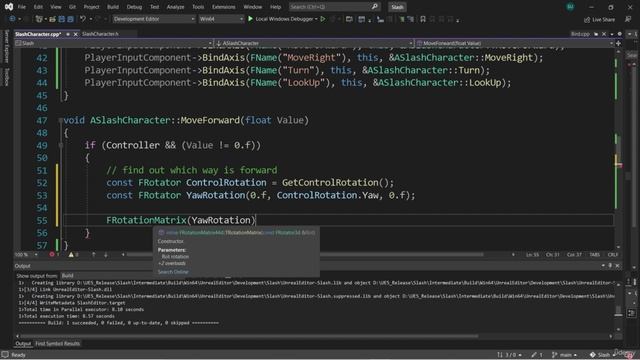The image size is (640, 360).
Task: Click the Slash solution name button
Action: 397,7
